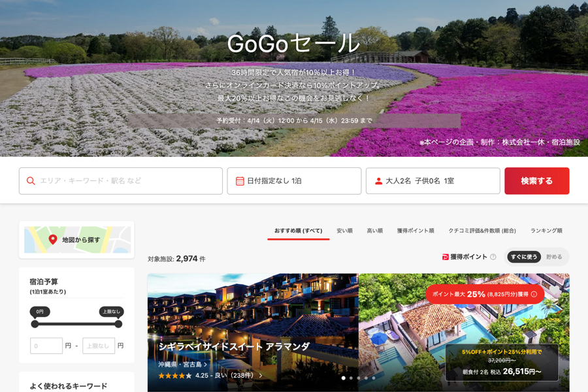Viewport: 588px width, 392px height.
Task: Switch to ランキング順 sorting tab
Action: coord(546,231)
